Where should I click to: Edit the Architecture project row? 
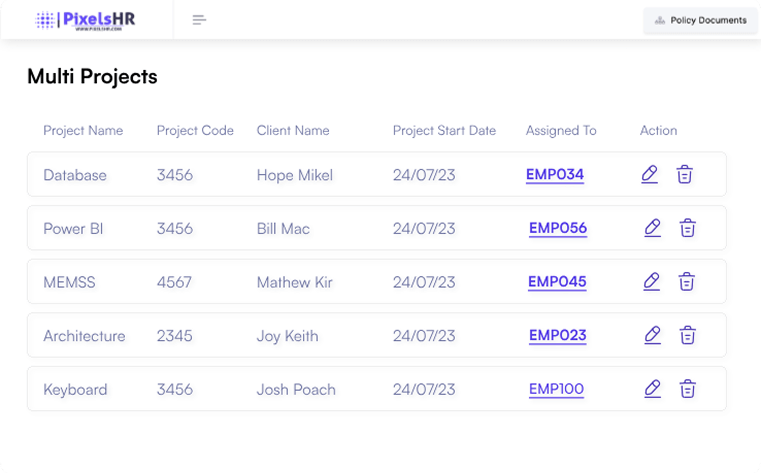click(653, 335)
